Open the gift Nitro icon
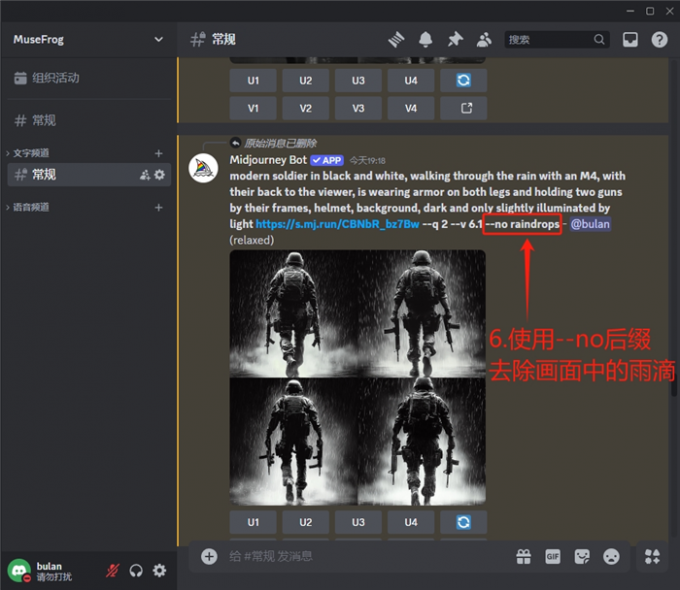Viewport: 680px width, 590px height. coord(523,556)
